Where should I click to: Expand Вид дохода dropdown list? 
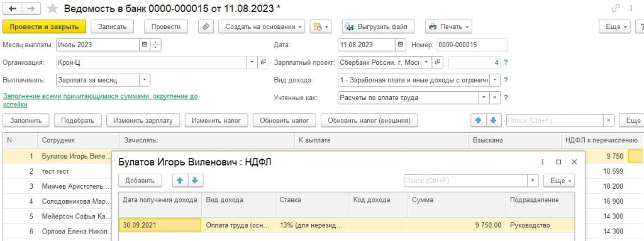(x=495, y=80)
